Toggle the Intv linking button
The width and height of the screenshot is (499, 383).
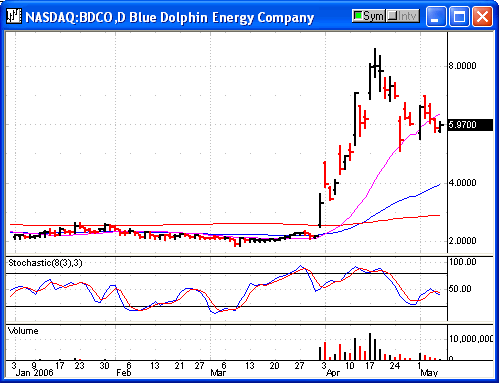click(x=403, y=16)
